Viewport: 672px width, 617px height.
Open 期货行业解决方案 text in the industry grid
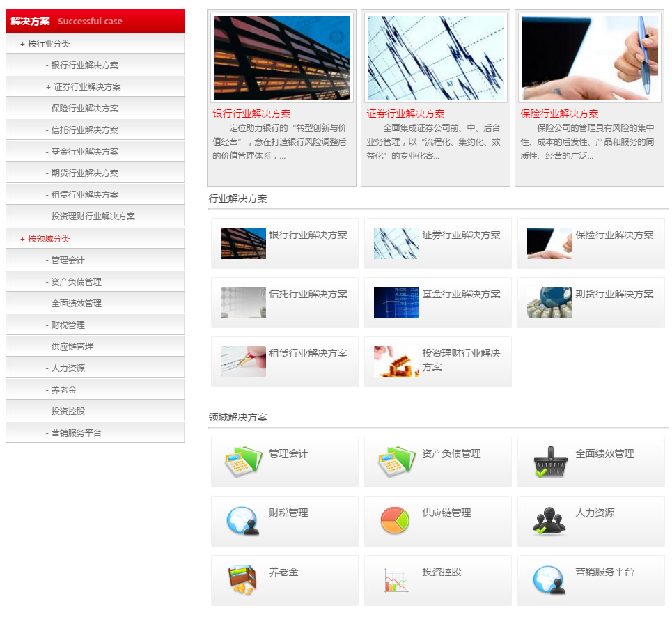pyautogui.click(x=615, y=294)
